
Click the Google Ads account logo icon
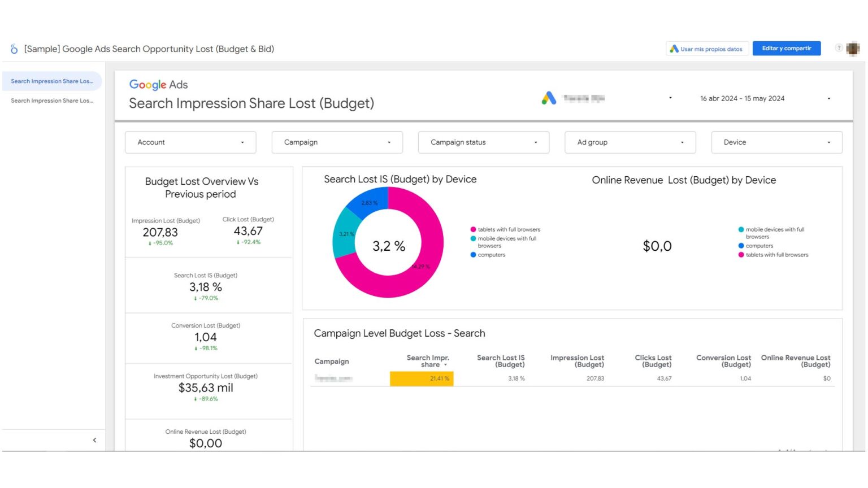pyautogui.click(x=549, y=98)
